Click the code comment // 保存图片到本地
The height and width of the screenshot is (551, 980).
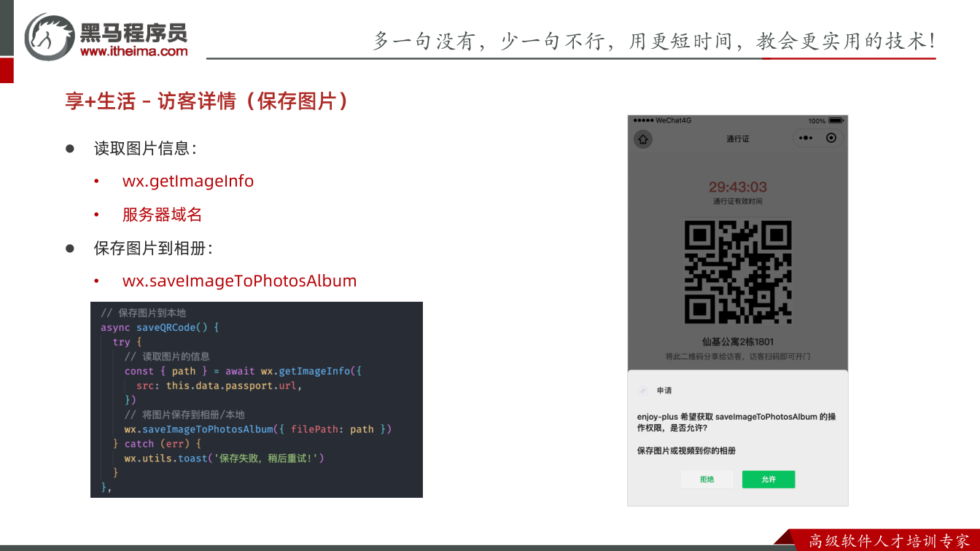[144, 313]
